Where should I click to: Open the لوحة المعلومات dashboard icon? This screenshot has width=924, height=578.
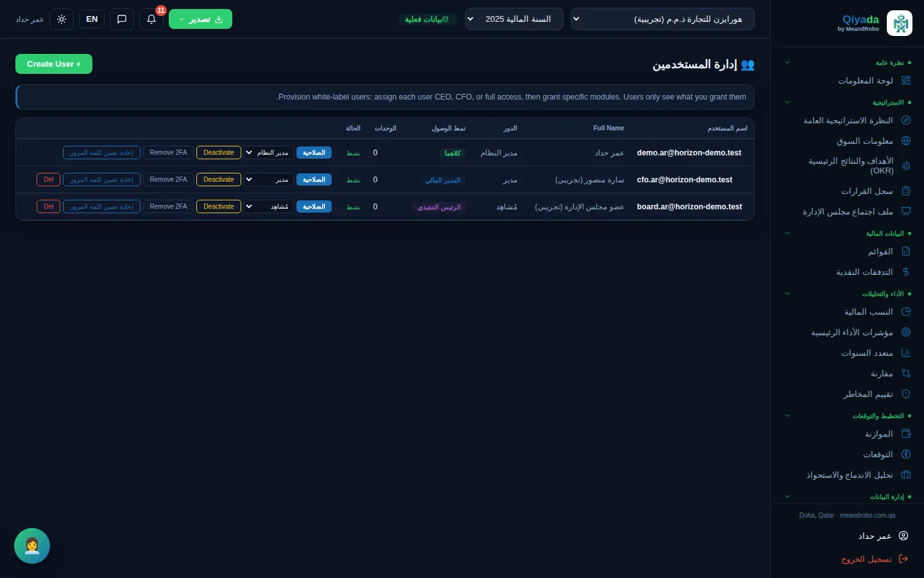[x=906, y=80]
